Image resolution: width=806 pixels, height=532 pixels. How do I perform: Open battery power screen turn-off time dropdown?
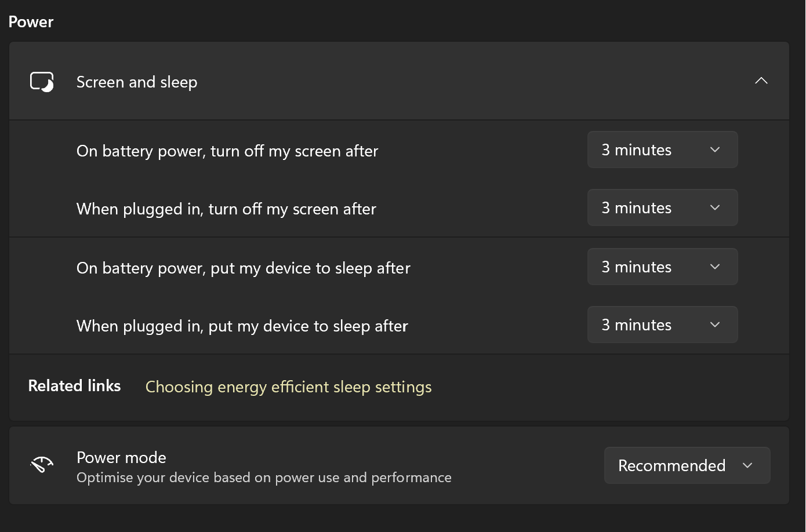[662, 150]
